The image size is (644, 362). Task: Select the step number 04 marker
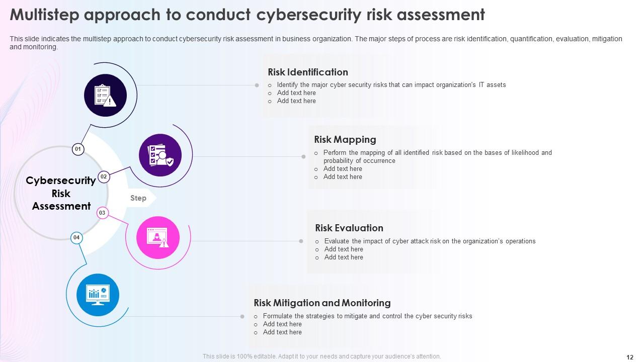click(x=76, y=237)
